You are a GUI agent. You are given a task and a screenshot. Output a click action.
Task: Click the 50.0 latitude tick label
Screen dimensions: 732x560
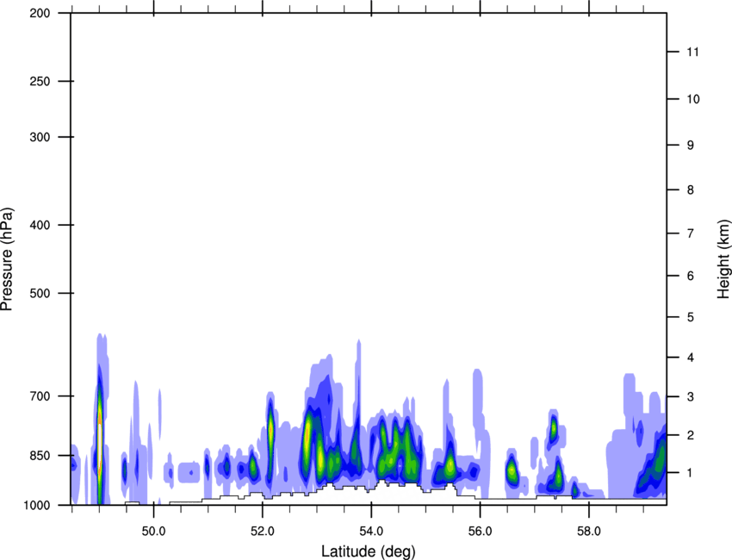pos(153,532)
